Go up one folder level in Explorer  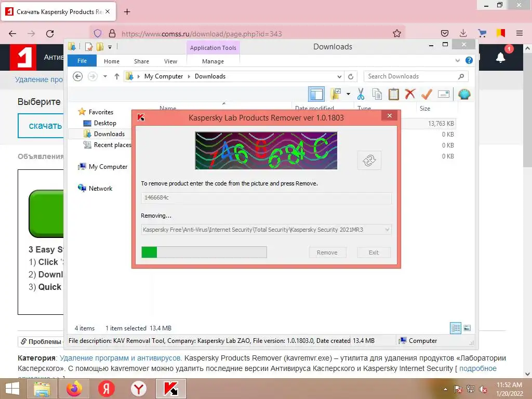tap(117, 76)
